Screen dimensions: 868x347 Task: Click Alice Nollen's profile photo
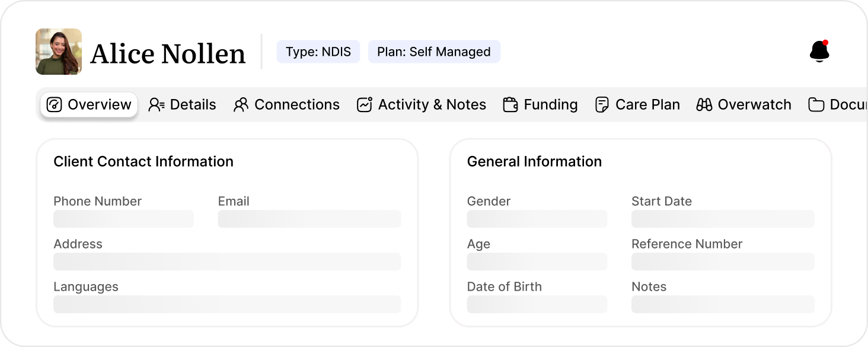pyautogui.click(x=59, y=52)
